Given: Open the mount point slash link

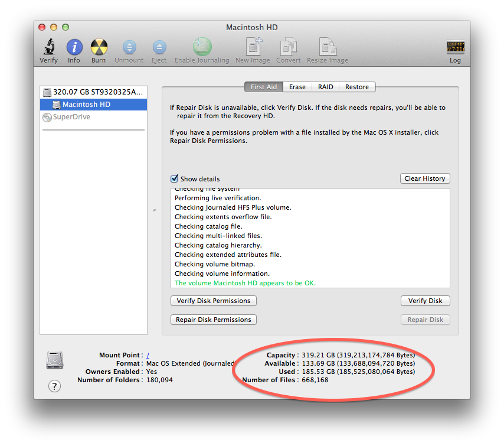Looking at the screenshot, I should [148, 355].
